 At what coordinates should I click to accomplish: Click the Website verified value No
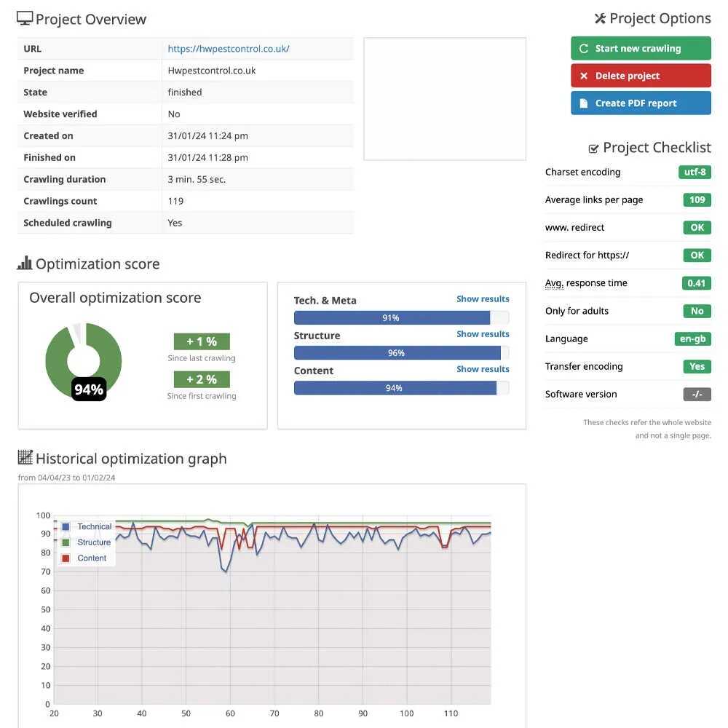tap(174, 114)
